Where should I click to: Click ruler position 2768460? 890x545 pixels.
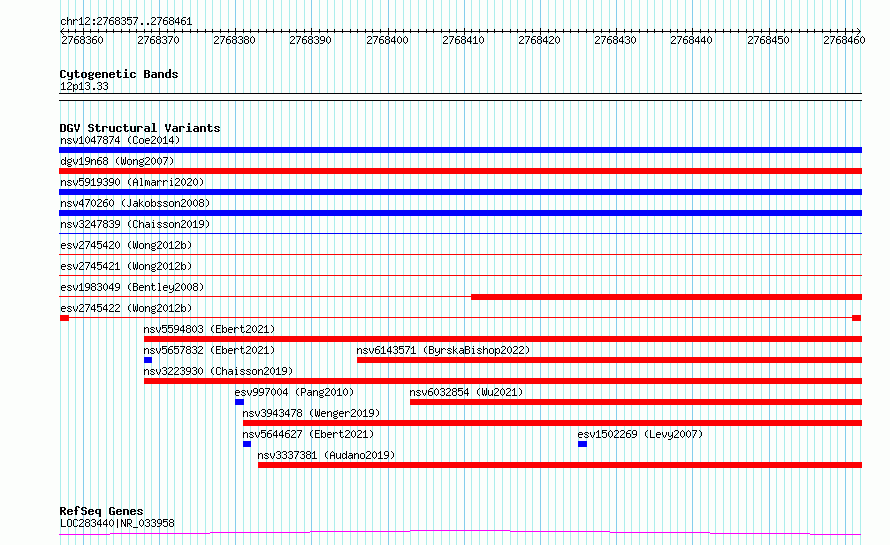(844, 40)
